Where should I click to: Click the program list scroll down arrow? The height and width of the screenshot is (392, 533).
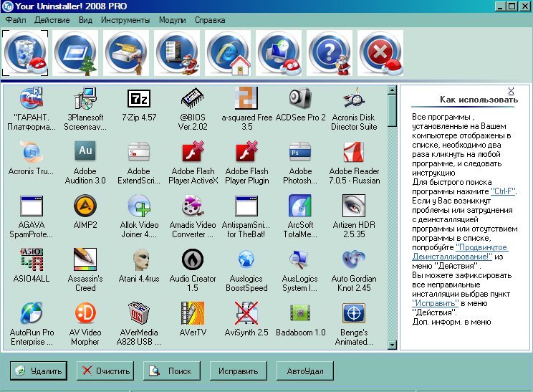(x=392, y=345)
